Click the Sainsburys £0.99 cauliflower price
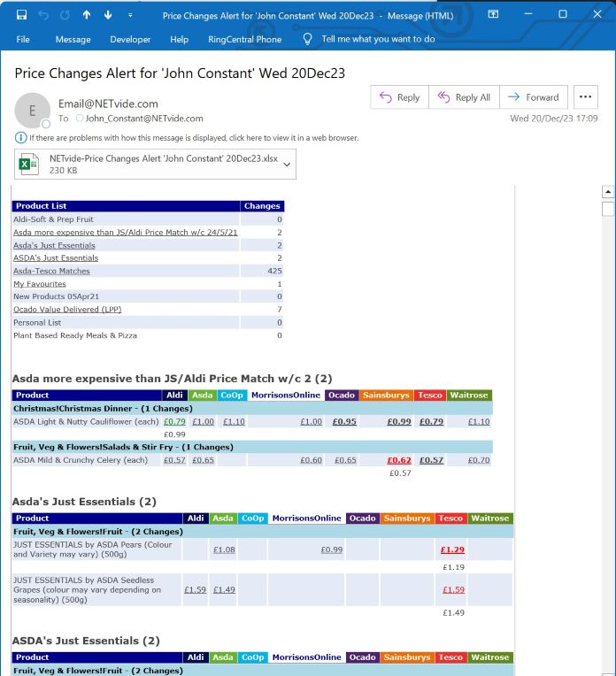Screen dimensions: 616x676 399,422
